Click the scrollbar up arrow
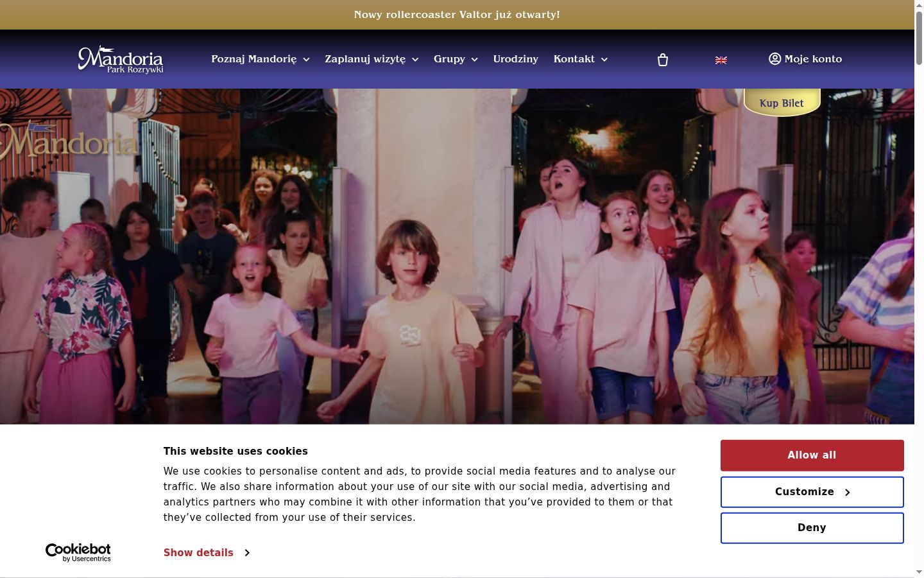 point(919,5)
